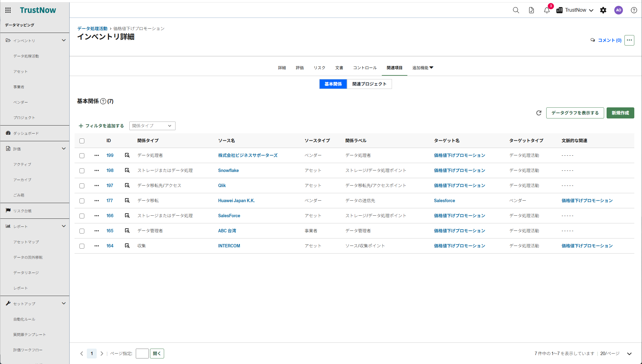The height and width of the screenshot is (364, 642).
Task: Check the box for row 177
Action: pyautogui.click(x=82, y=201)
